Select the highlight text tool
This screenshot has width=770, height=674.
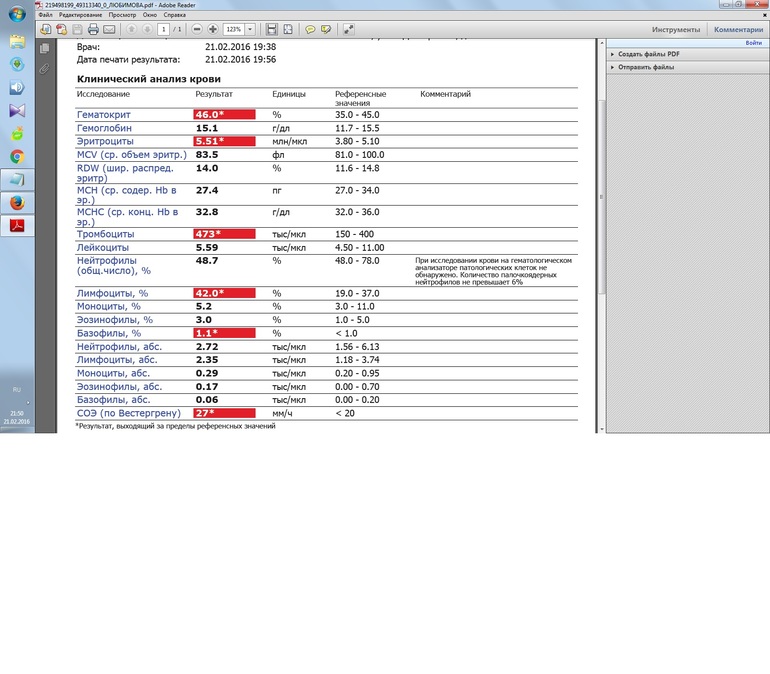point(326,30)
